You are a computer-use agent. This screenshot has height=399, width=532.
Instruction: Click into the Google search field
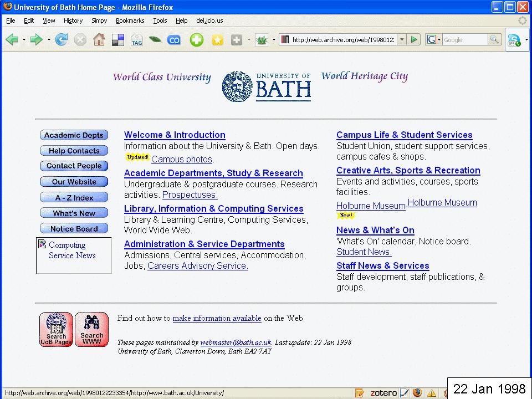tap(465, 40)
